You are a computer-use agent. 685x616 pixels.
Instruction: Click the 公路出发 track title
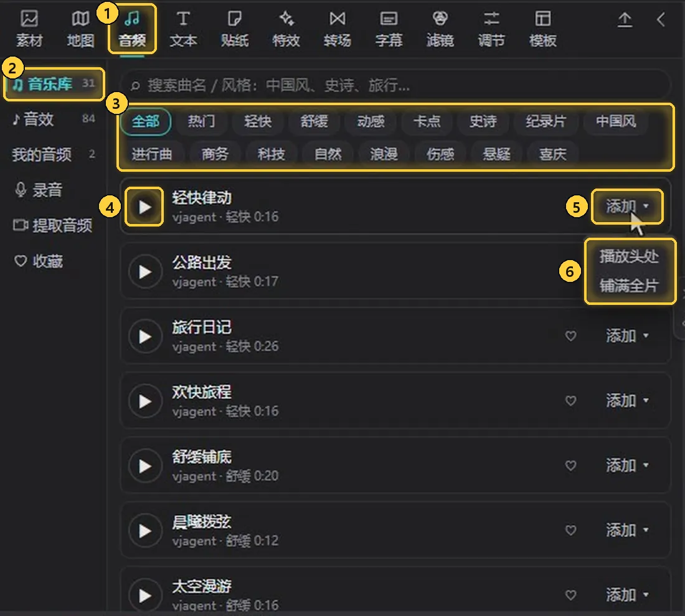point(202,263)
